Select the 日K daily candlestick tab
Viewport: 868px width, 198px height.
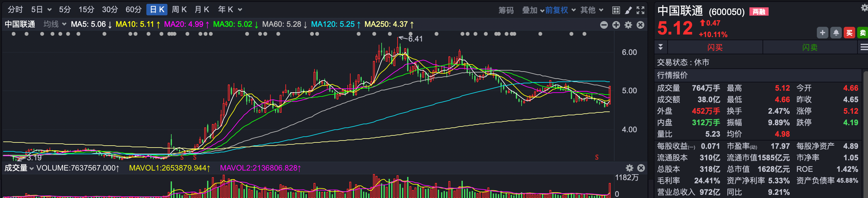[157, 10]
